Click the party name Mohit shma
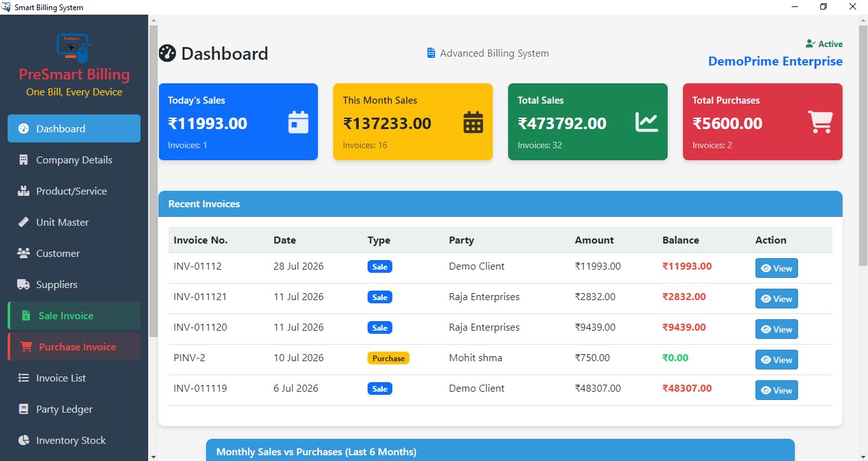Image resolution: width=868 pixels, height=461 pixels. (x=476, y=357)
